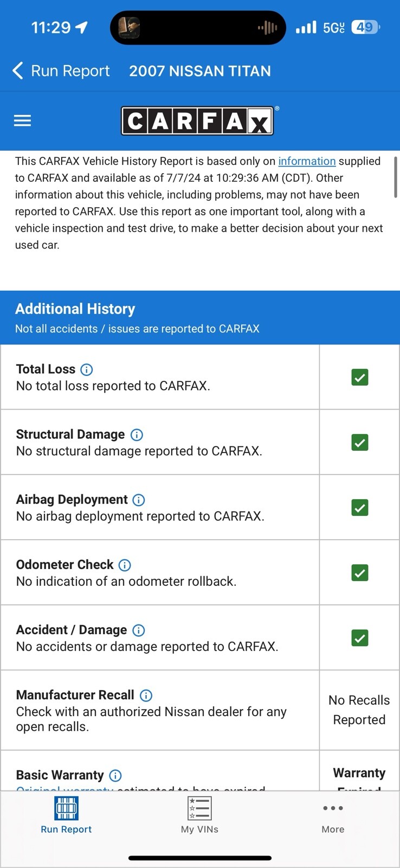This screenshot has height=868, width=400.
Task: Click the Airbag Deployment green checkmark
Action: click(x=360, y=507)
